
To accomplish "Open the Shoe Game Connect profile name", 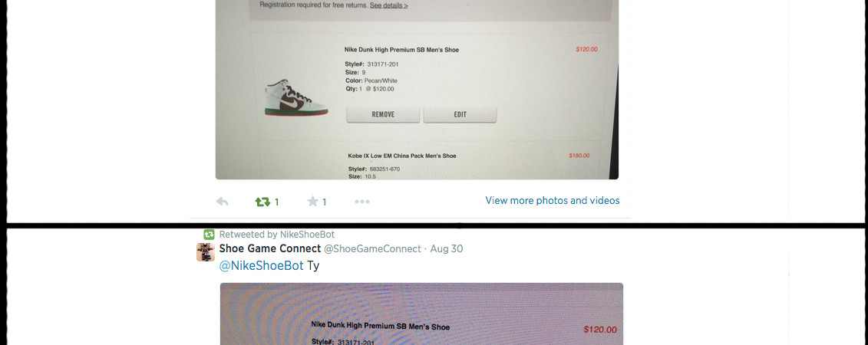I will (270, 249).
